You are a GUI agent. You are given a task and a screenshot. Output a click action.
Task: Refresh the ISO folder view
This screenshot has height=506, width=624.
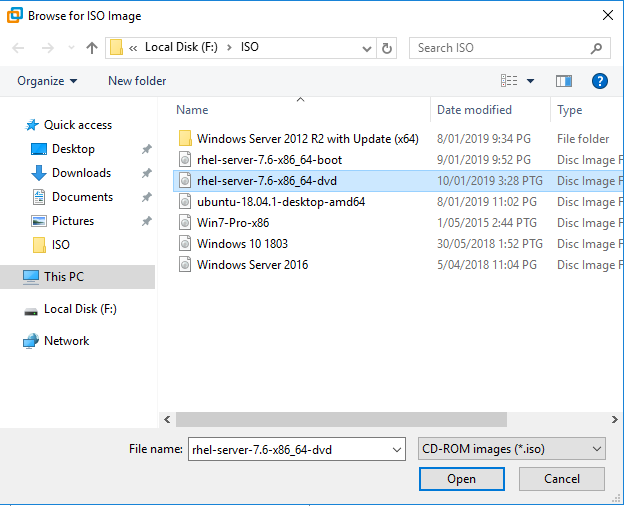(x=386, y=49)
